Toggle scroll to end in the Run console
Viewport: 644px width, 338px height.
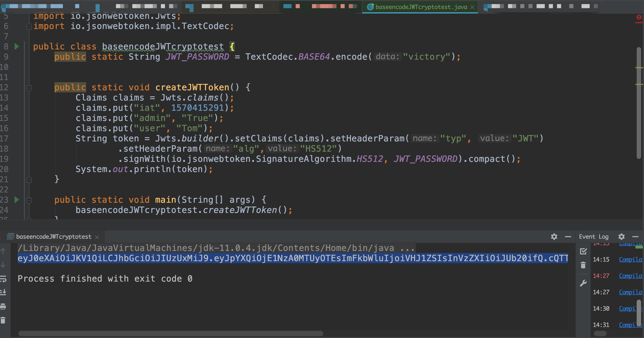click(x=3, y=292)
